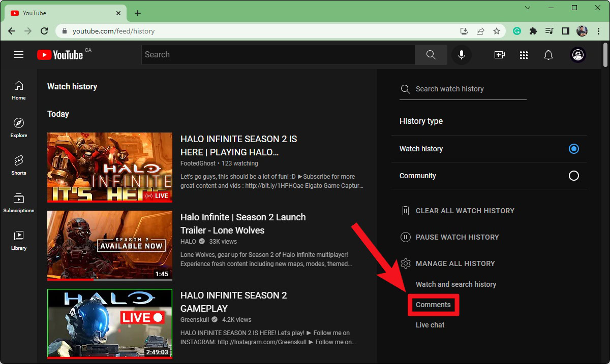The width and height of the screenshot is (610, 364).
Task: Open the YouTube apps grid icon
Action: 524,55
